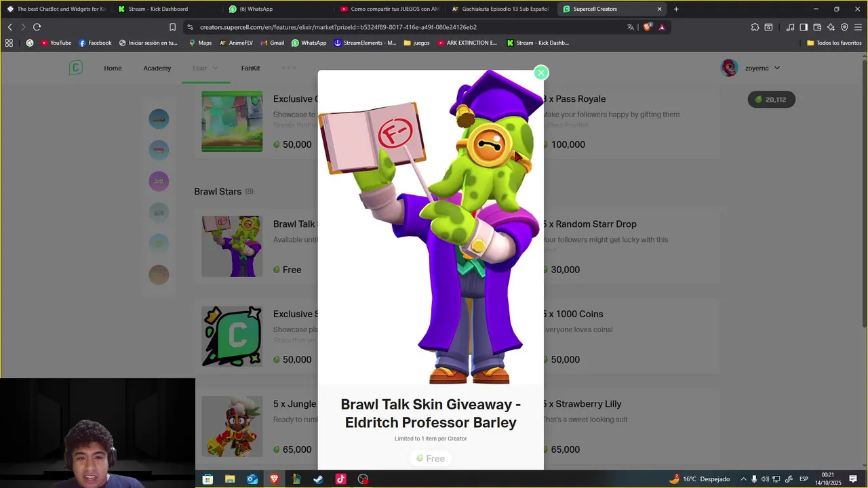
Task: Select the purple third game icon in sidebar
Action: tap(159, 181)
